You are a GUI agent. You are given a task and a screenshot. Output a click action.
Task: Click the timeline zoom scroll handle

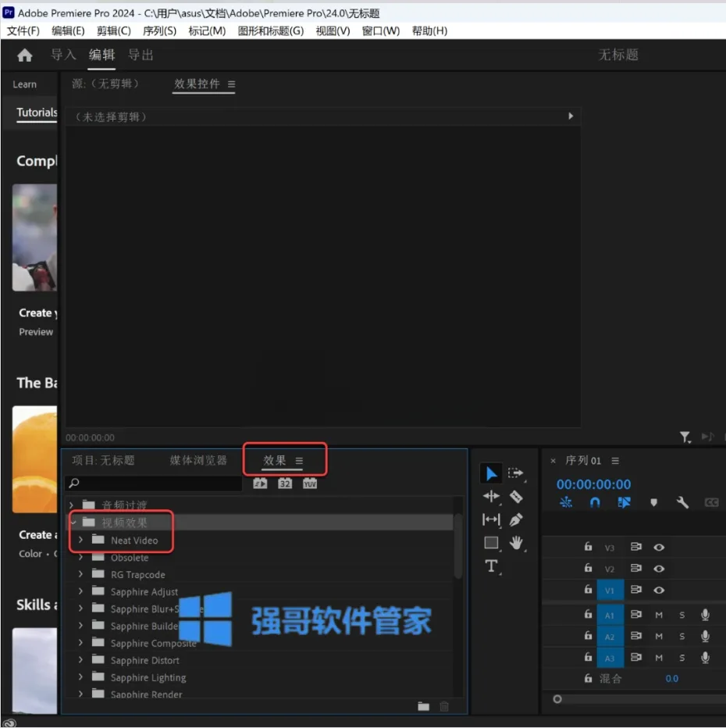pos(557,699)
